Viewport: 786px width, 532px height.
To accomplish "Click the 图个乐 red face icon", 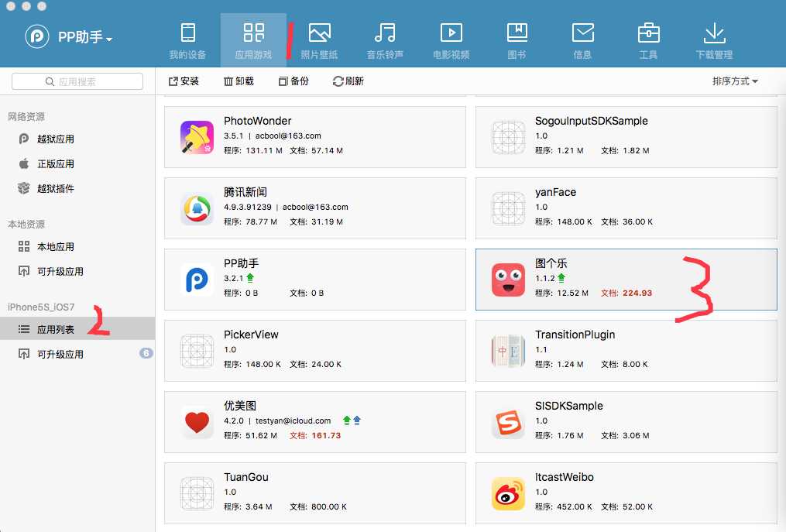I will pos(508,280).
